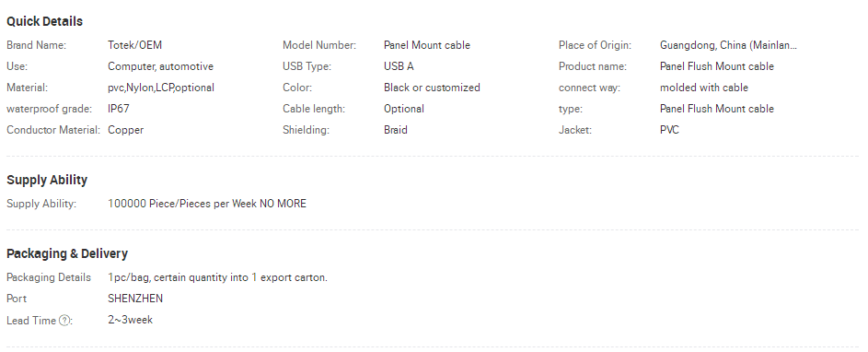Click the Totek/OEM brand name value
The height and width of the screenshot is (352, 868).
pyautogui.click(x=134, y=45)
